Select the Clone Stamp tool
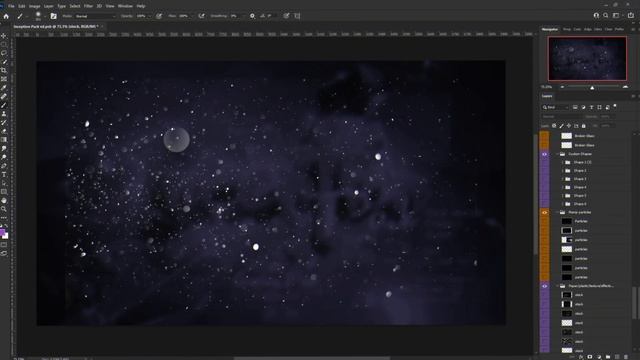Screen dimensions: 640x360 point(4,113)
